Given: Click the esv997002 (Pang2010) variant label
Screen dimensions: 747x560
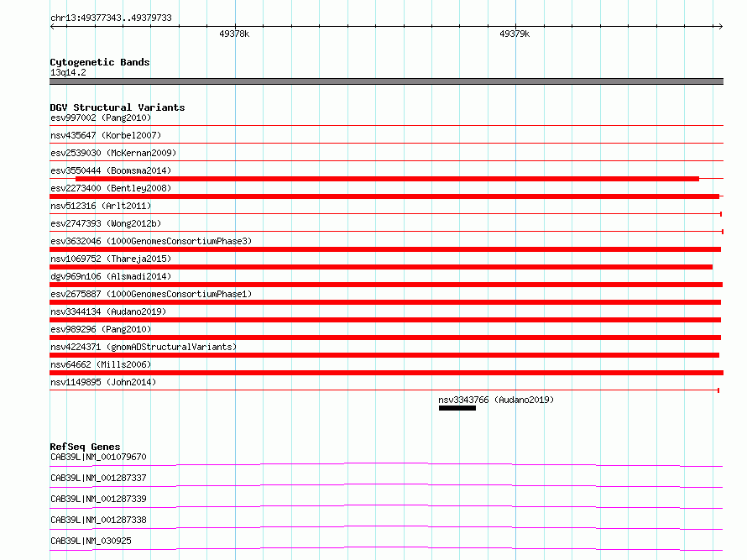Looking at the screenshot, I should click(101, 118).
